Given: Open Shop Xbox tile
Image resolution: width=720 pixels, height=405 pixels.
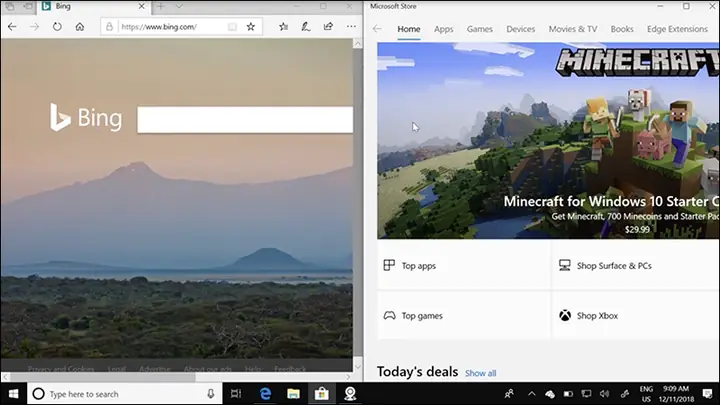Looking at the screenshot, I should (x=636, y=315).
